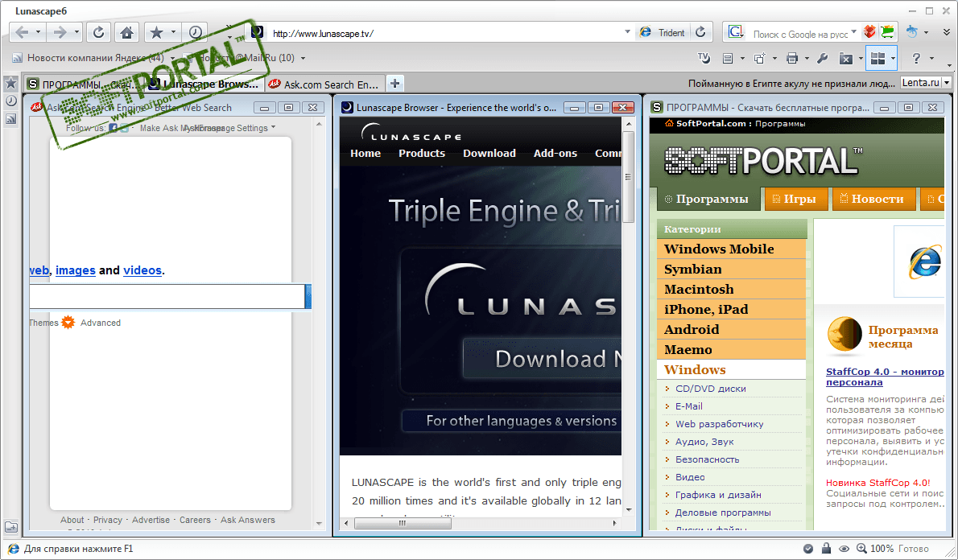Switch to Ask.com Search Engine tab
Viewport: 958px width, 560px height.
pos(324,84)
